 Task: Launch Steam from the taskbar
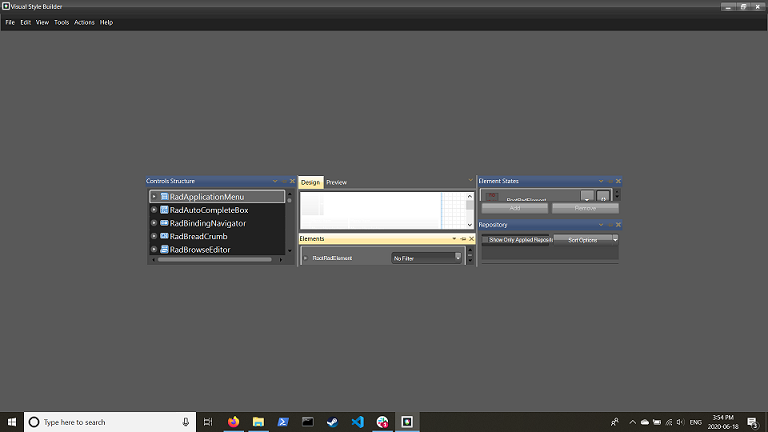point(333,422)
